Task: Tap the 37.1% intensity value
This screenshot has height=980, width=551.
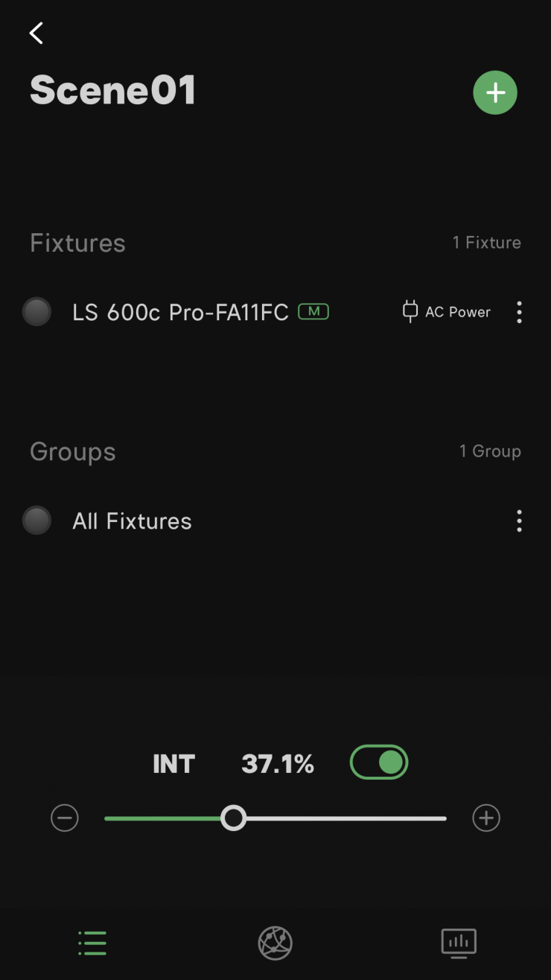Action: pos(278,764)
